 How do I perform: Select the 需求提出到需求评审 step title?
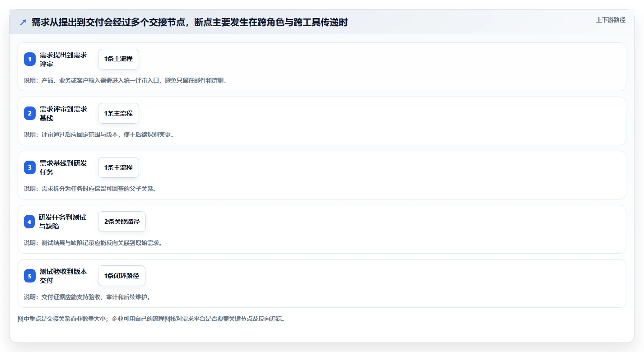[63, 59]
